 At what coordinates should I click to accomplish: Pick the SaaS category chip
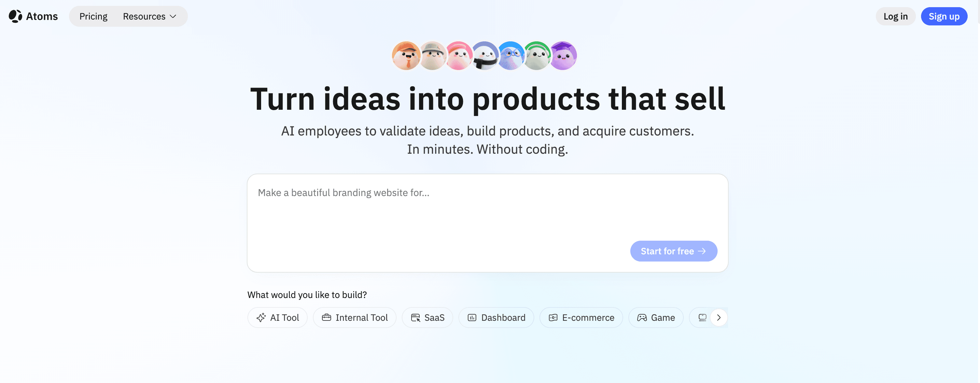[x=427, y=318]
